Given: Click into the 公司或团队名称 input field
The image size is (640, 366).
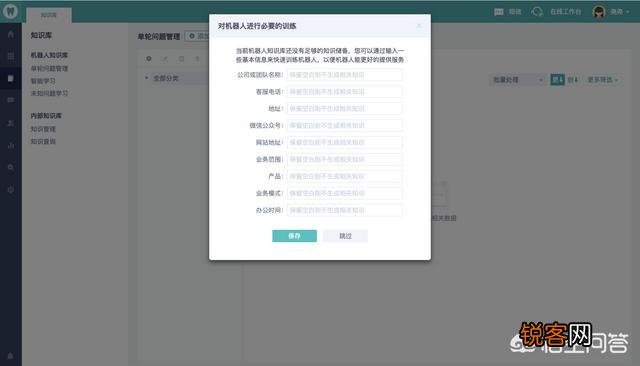Looking at the screenshot, I should coord(344,75).
